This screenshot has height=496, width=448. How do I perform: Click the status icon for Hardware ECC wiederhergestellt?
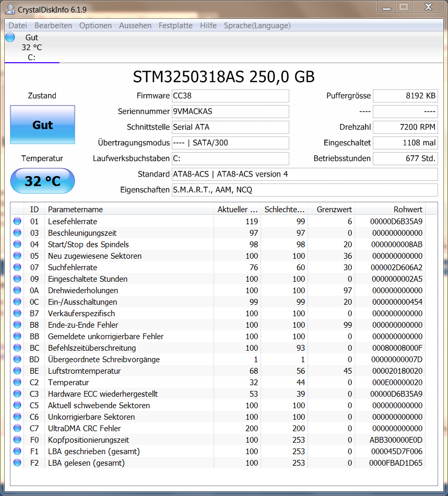pyautogui.click(x=17, y=394)
